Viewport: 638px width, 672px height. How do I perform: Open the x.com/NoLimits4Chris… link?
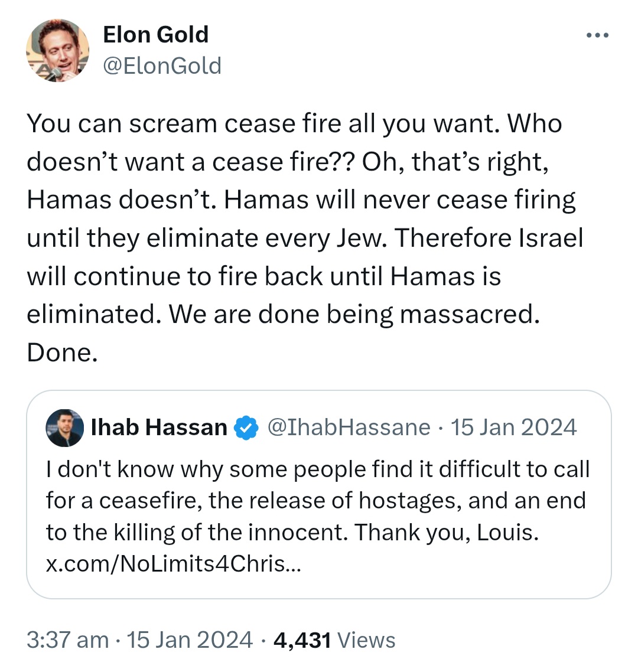tap(174, 563)
